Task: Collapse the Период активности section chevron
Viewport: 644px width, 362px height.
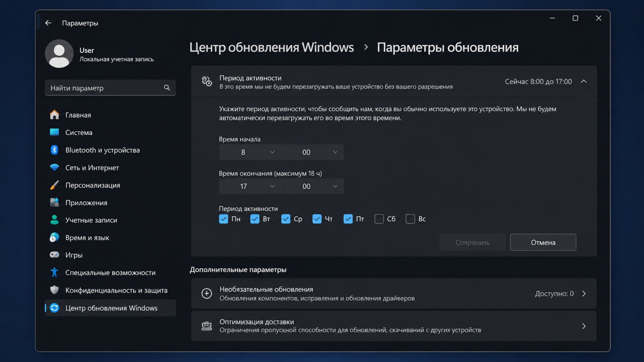Action: pos(584,81)
